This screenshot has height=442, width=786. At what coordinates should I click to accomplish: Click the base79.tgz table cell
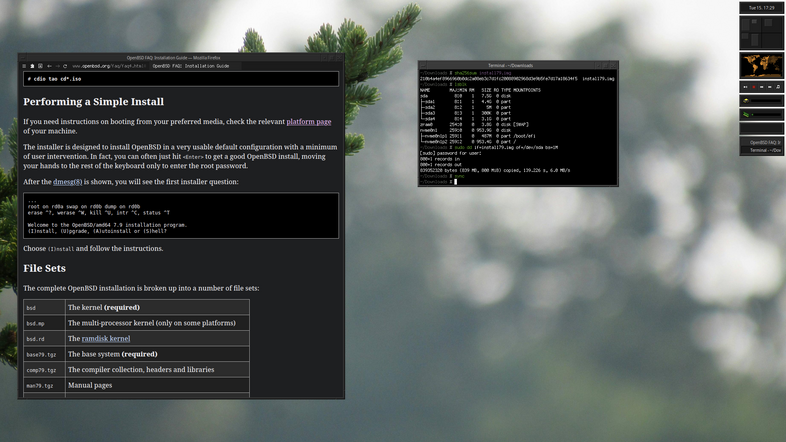pyautogui.click(x=44, y=354)
